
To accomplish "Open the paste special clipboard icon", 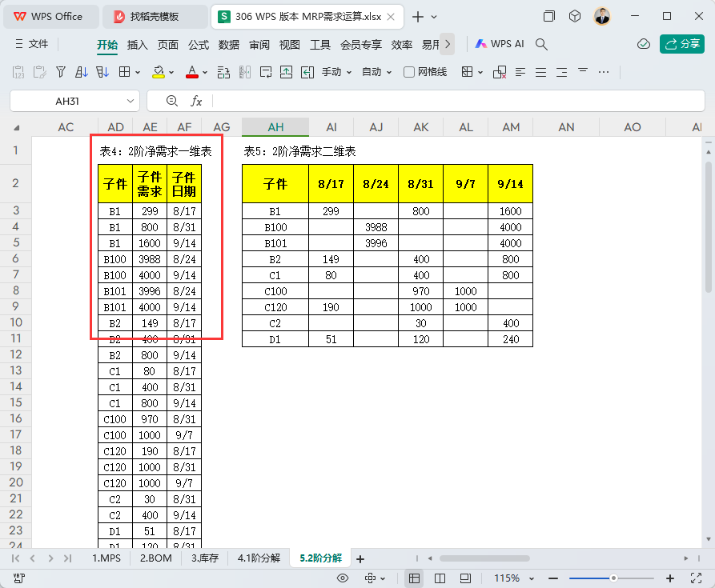I will pos(18,72).
